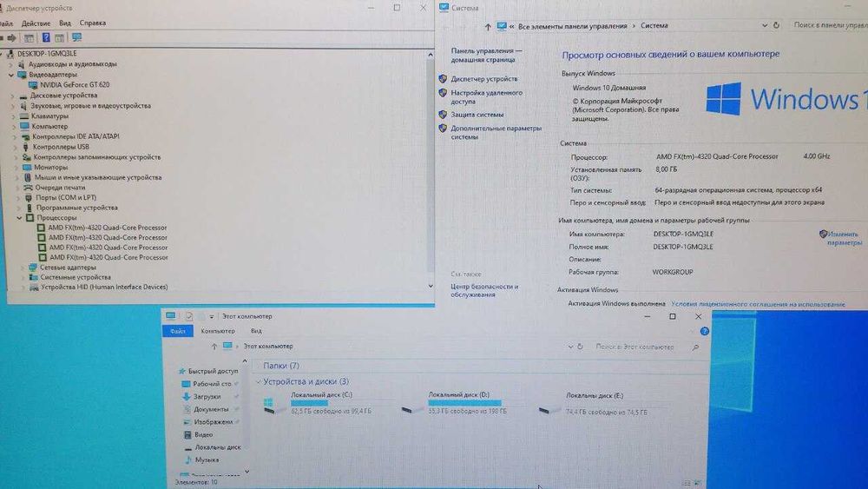Open the Вид ribbon tab in Explorer
Image resolution: width=868 pixels, height=489 pixels.
click(256, 331)
